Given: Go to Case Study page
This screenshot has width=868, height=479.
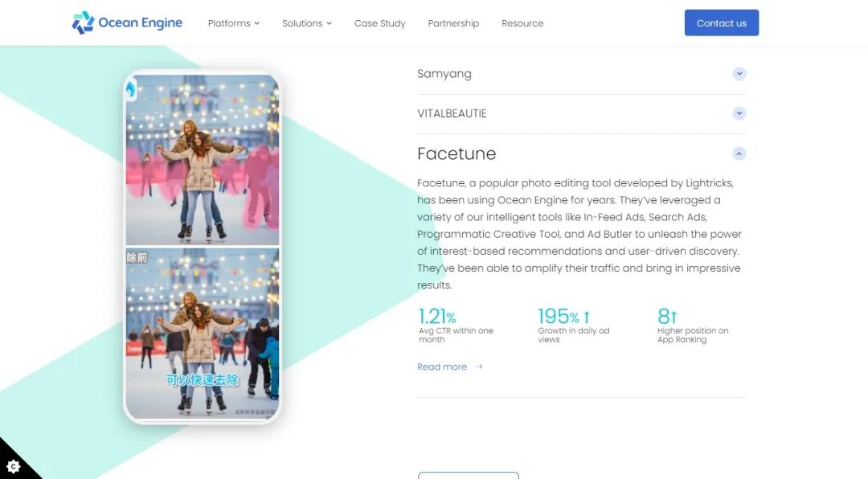Looking at the screenshot, I should point(379,23).
